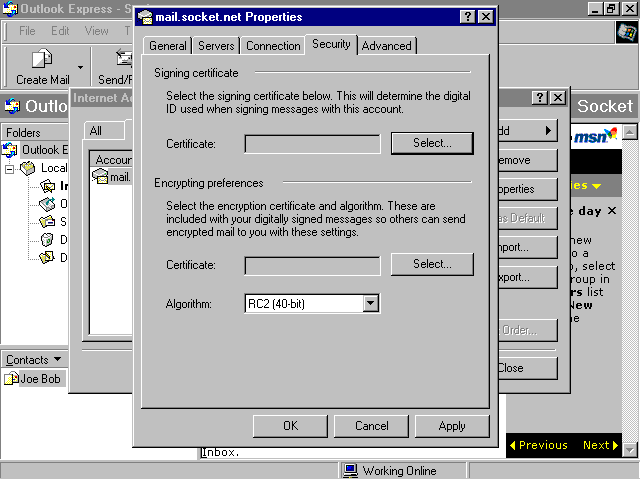Click the Internet Accounts help question mark
Screen dimensions: 640x480
point(540,98)
